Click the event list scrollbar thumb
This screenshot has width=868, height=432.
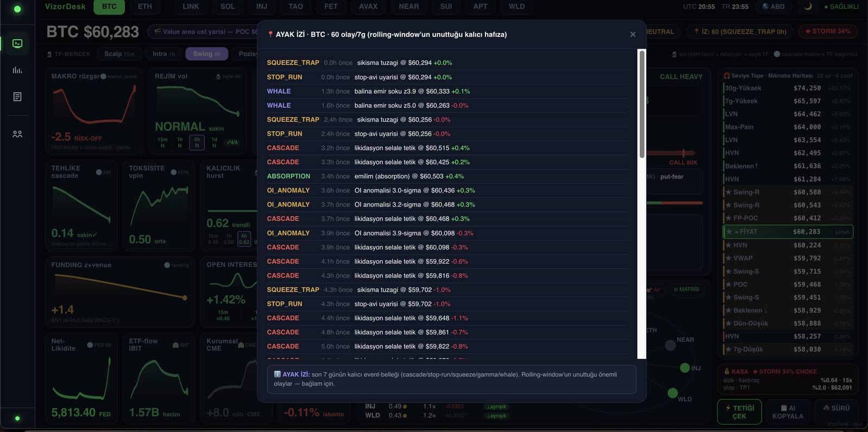click(642, 104)
